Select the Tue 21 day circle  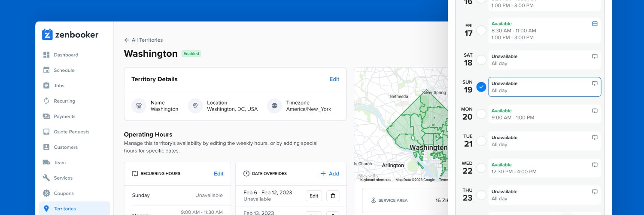click(481, 141)
